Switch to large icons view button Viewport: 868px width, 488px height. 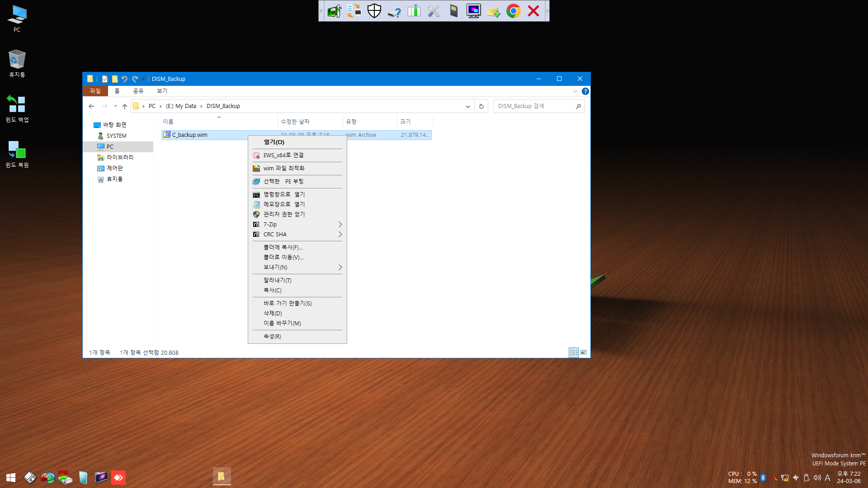[x=584, y=352]
